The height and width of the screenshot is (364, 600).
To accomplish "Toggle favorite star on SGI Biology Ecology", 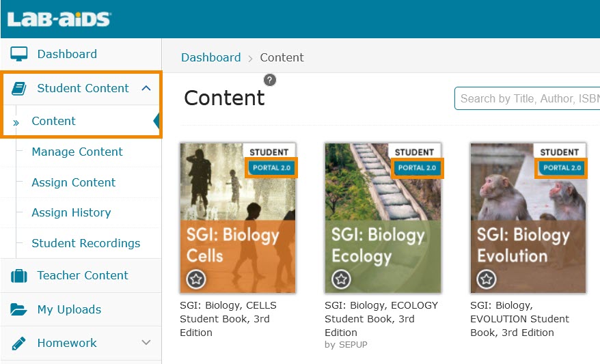I will point(340,279).
